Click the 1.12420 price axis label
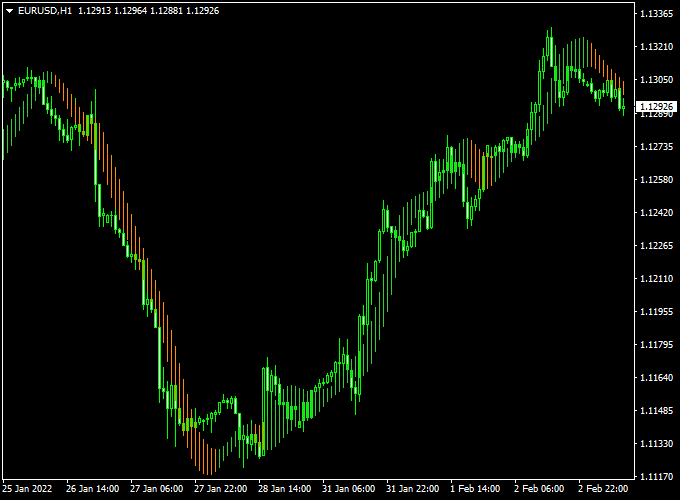Screen dimensions: 680x500 point(657,213)
